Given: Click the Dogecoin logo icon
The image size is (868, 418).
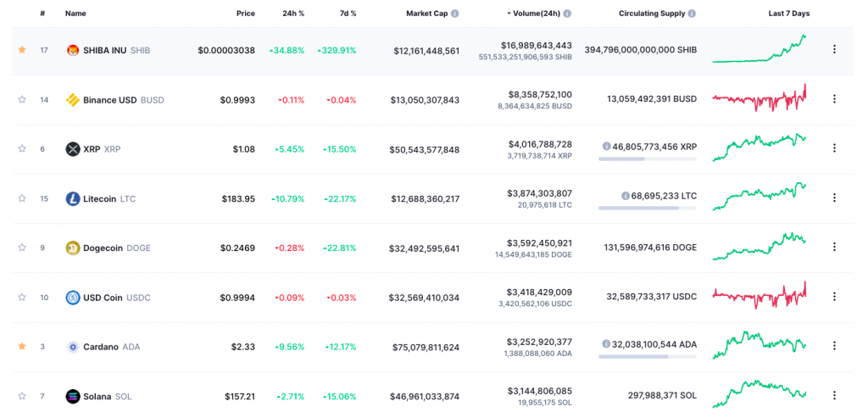Looking at the screenshot, I should [73, 248].
